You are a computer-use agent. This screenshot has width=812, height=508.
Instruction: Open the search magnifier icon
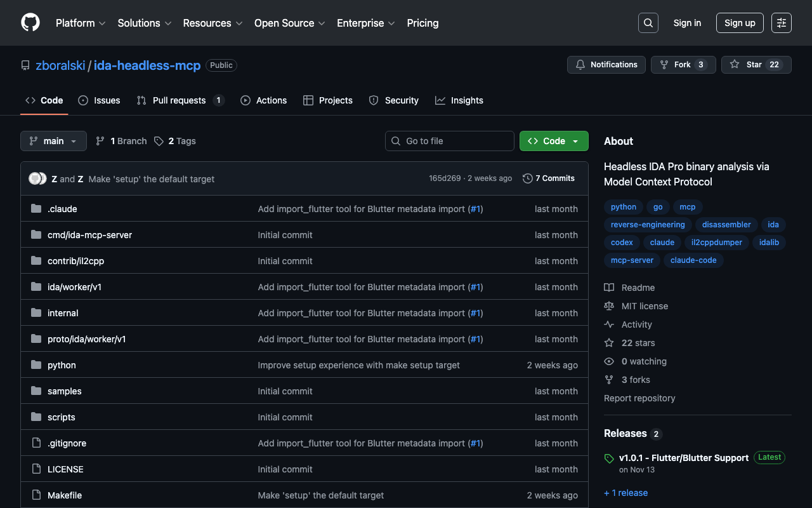click(x=648, y=23)
